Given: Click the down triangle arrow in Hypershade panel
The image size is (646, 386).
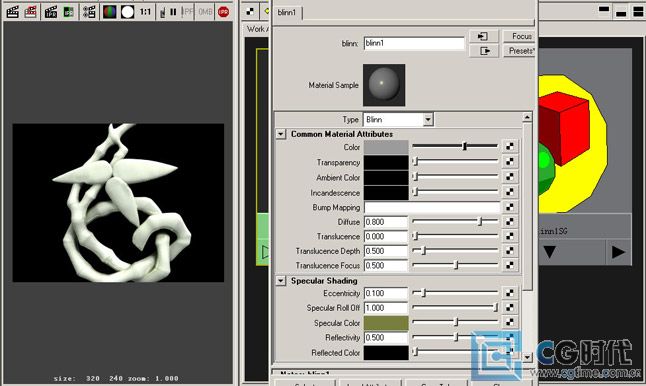Looking at the screenshot, I should click(550, 252).
